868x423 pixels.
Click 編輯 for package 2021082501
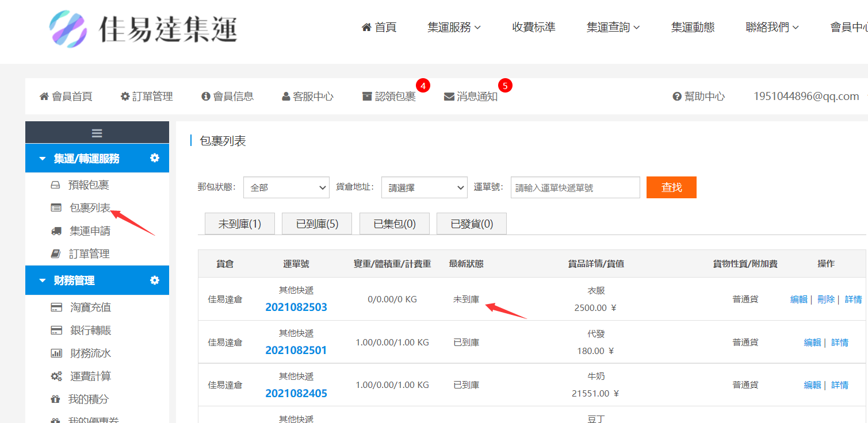812,343
